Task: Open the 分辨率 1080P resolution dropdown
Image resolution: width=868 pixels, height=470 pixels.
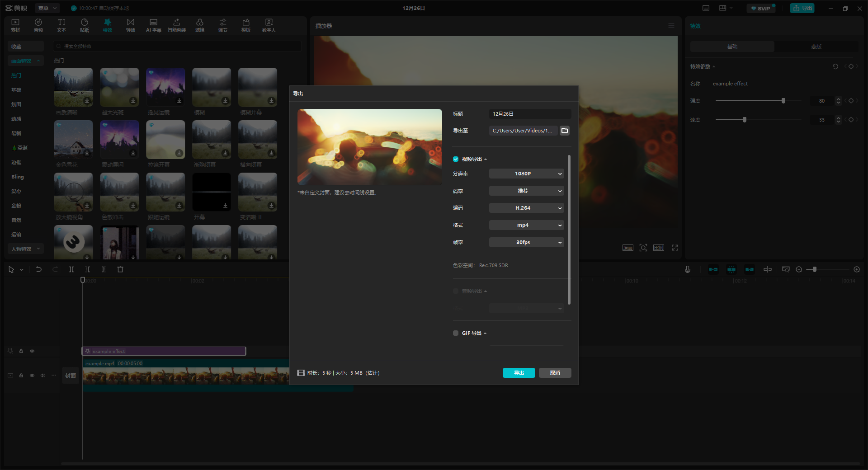Action: pyautogui.click(x=526, y=174)
